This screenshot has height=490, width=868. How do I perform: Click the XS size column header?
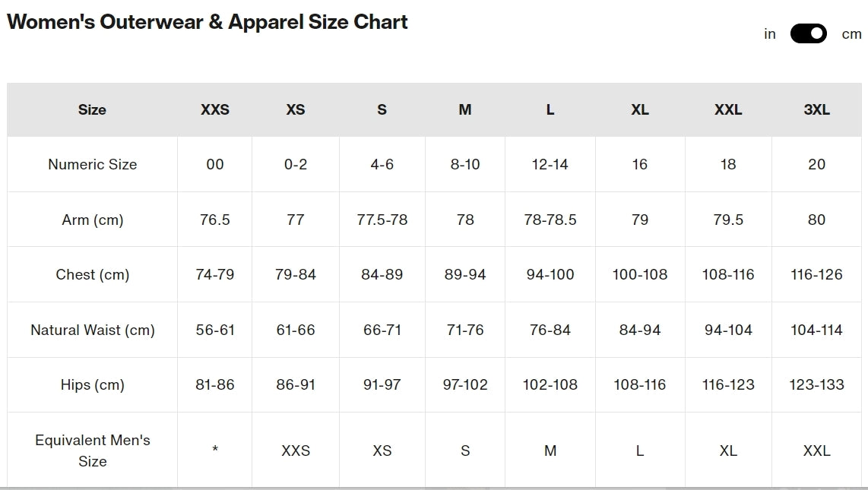[296, 109]
